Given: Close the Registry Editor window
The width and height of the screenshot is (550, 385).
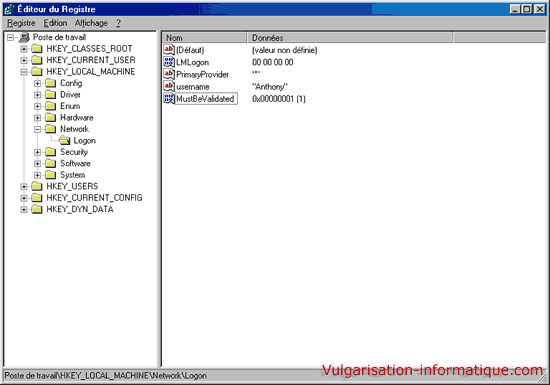Looking at the screenshot, I should [x=540, y=9].
